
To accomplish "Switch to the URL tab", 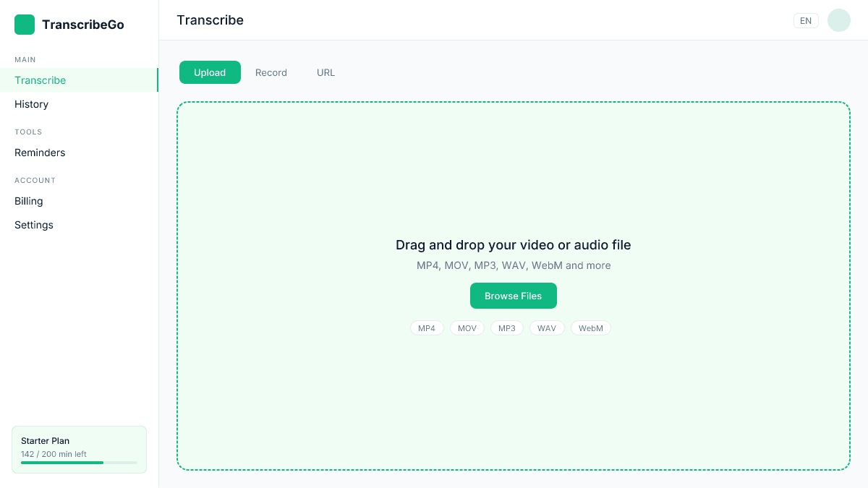I will (325, 72).
